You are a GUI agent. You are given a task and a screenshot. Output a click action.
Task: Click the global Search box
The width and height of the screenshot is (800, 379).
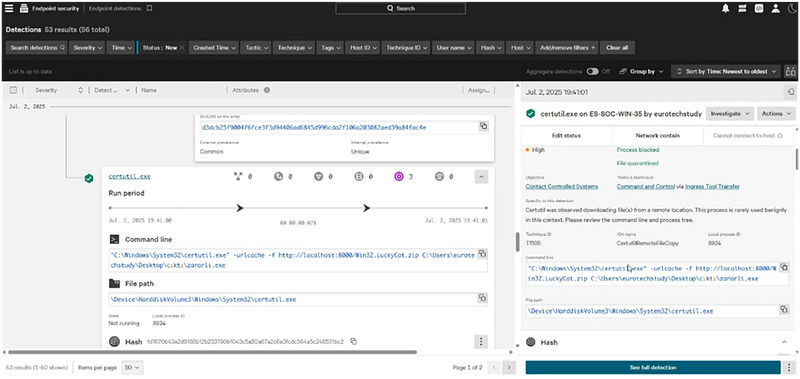click(401, 8)
